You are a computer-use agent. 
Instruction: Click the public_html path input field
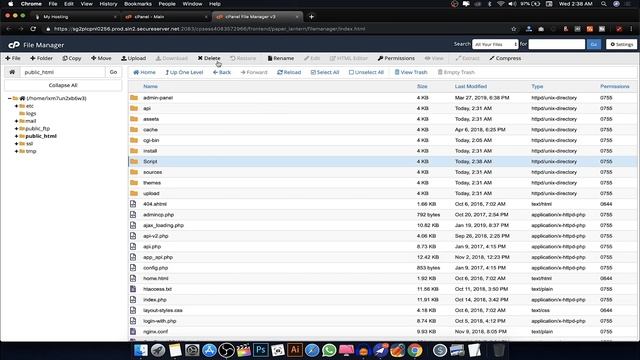[62, 72]
